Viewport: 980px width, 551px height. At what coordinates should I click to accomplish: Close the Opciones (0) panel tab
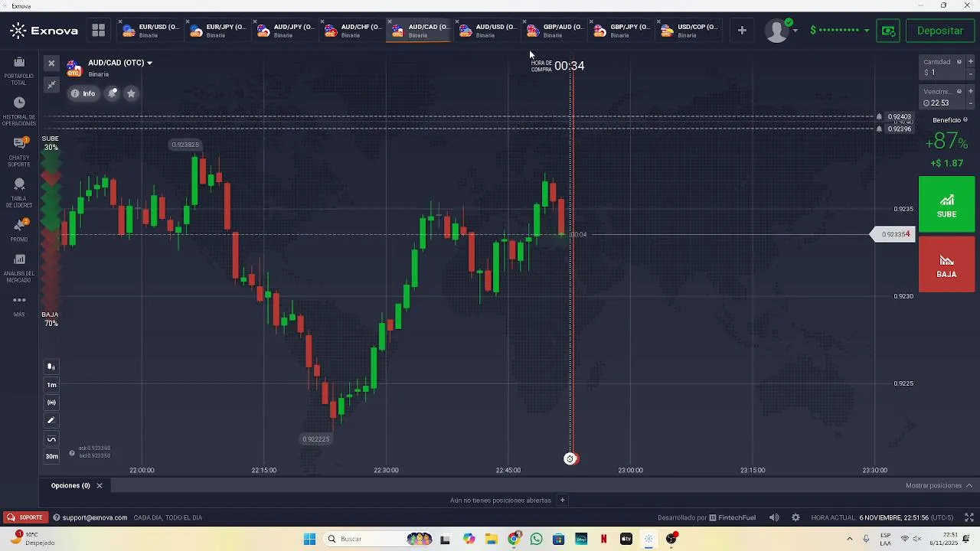(99, 485)
